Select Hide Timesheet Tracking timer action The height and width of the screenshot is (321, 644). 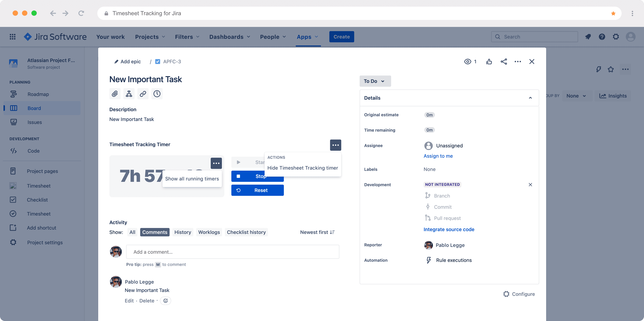click(x=303, y=168)
